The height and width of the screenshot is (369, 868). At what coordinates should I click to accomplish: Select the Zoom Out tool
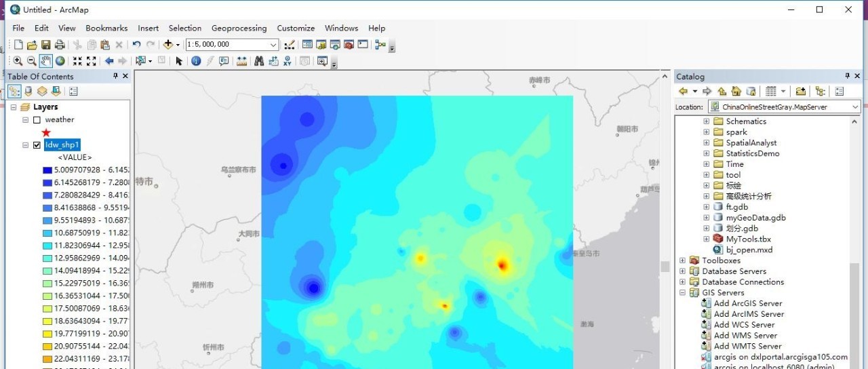31,61
